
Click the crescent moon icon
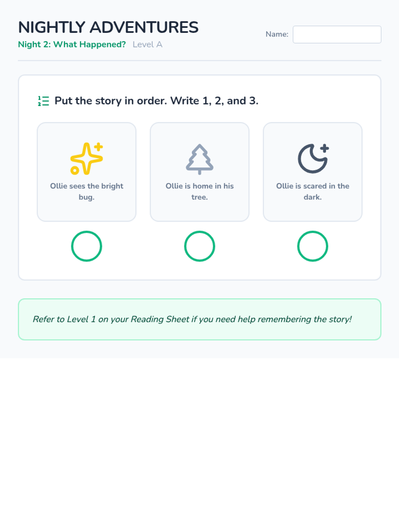pos(313,159)
